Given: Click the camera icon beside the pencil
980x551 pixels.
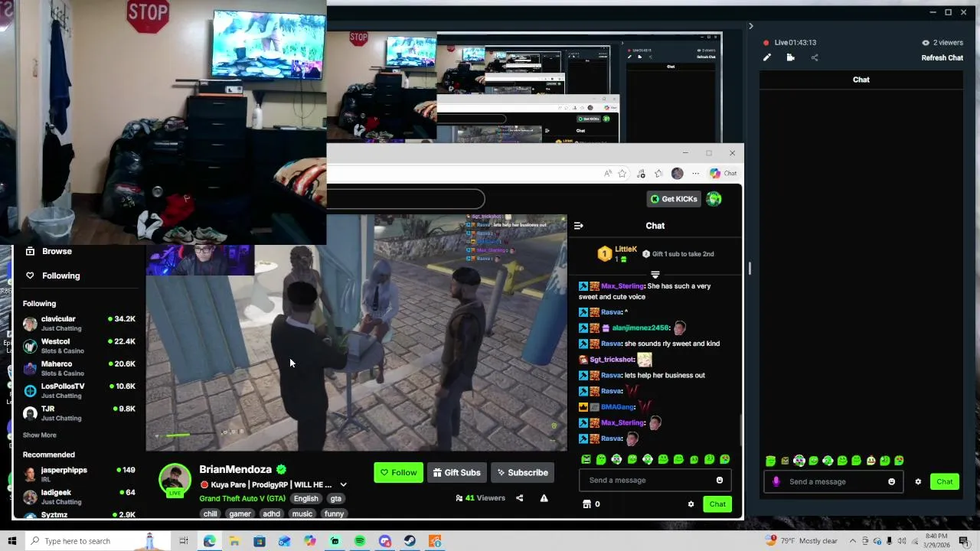Looking at the screenshot, I should [x=790, y=57].
